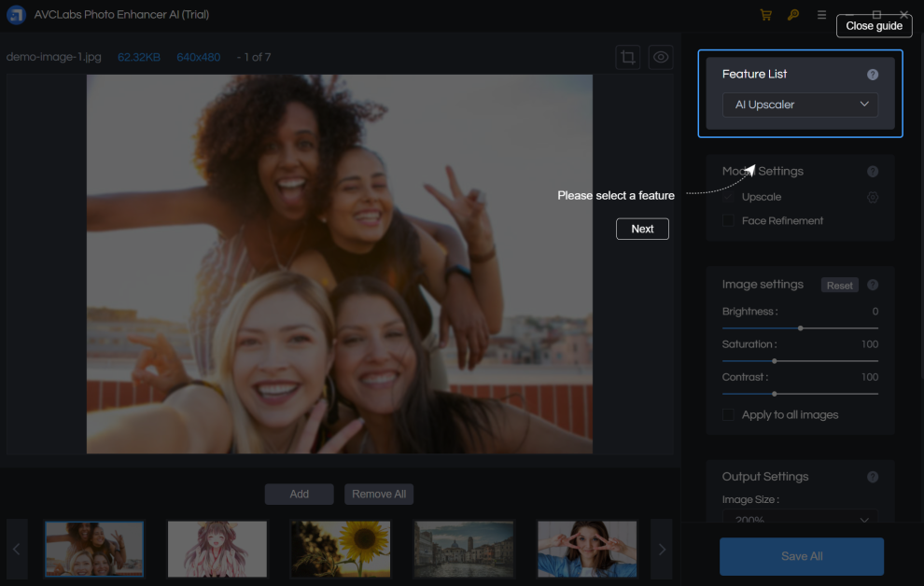Click the key registration icon
This screenshot has width=924, height=586.
[793, 15]
